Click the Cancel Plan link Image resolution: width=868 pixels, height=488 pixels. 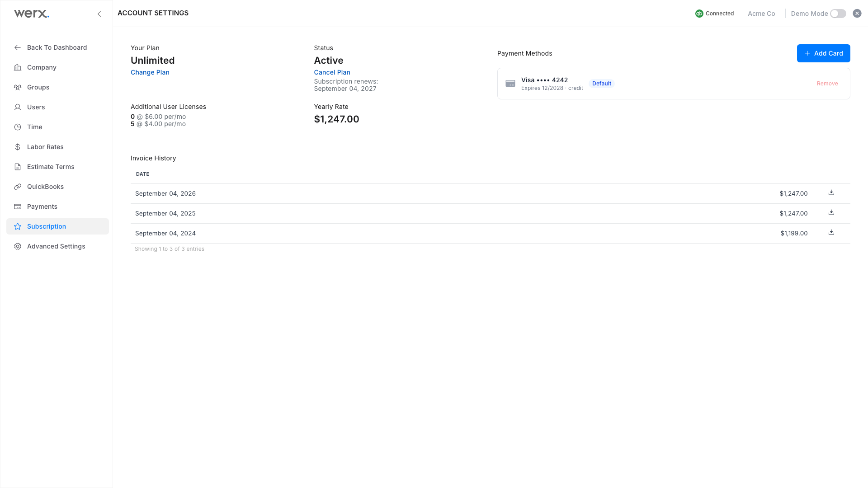pyautogui.click(x=332, y=72)
